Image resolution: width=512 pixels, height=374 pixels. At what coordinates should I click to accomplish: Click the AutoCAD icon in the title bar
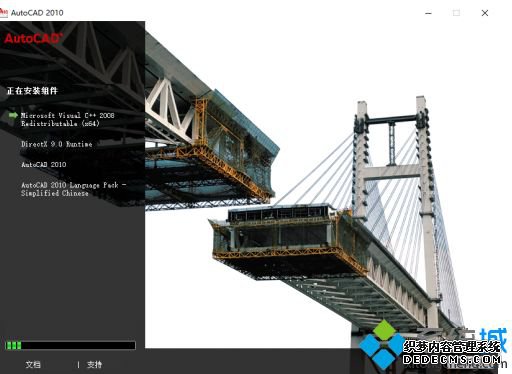pyautogui.click(x=4, y=13)
